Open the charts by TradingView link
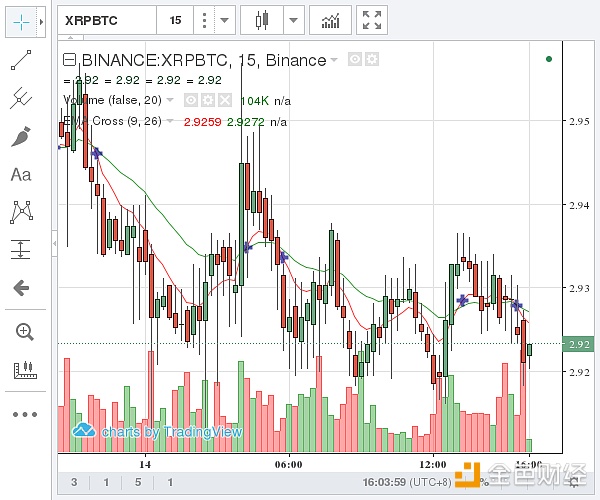Image resolution: width=600 pixels, height=500 pixels. point(158,432)
